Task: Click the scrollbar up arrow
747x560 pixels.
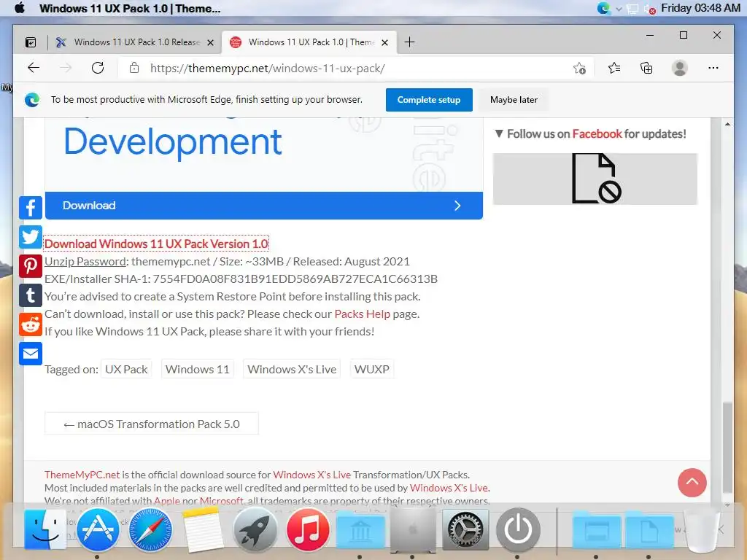Action: 727,124
